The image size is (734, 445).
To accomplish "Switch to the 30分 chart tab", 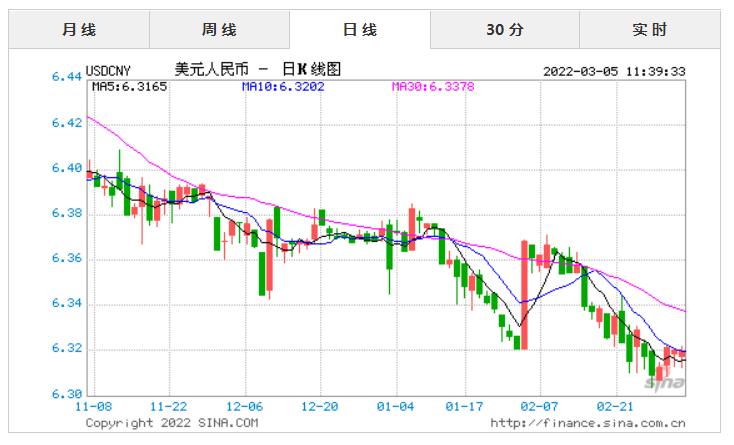I will [504, 30].
